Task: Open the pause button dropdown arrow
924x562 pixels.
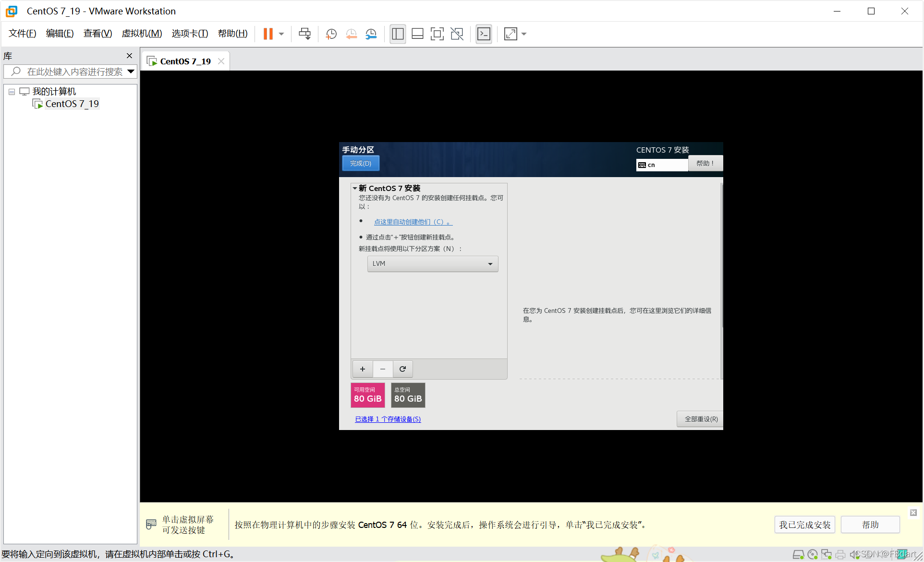Action: (x=281, y=34)
